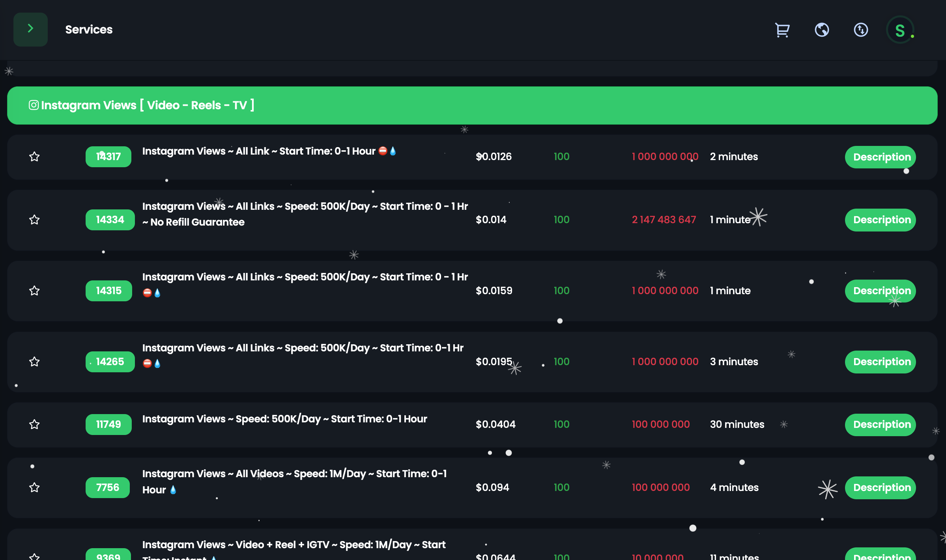Favorite service 14315 with the star icon
Screen dimensions: 946x560
click(35, 291)
